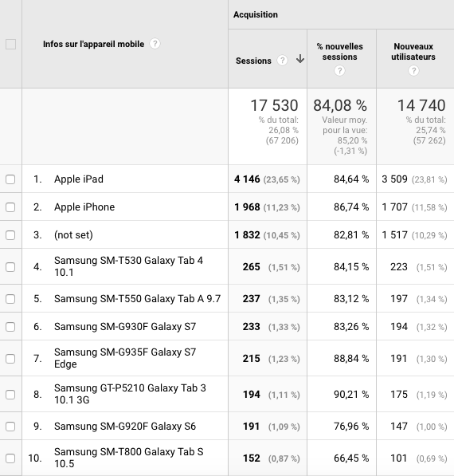
Task: Check the Galaxy Tab 3 10.1 3G row checkbox
Action: tap(10, 395)
